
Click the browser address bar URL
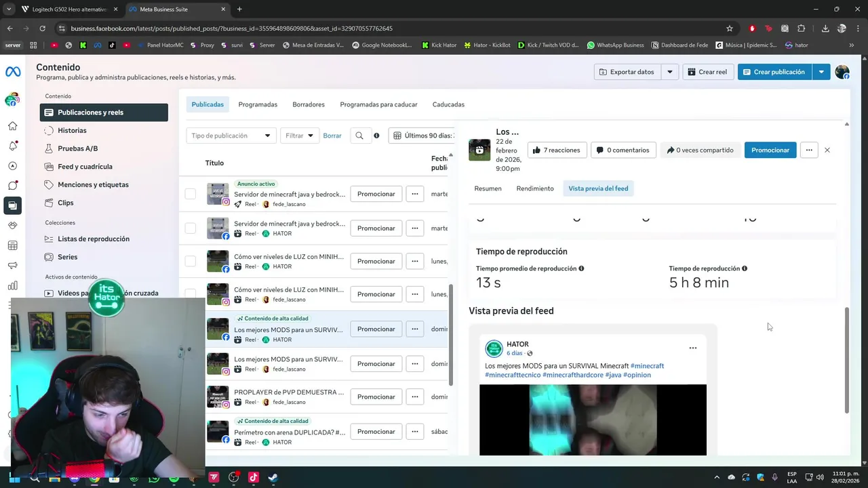232,28
